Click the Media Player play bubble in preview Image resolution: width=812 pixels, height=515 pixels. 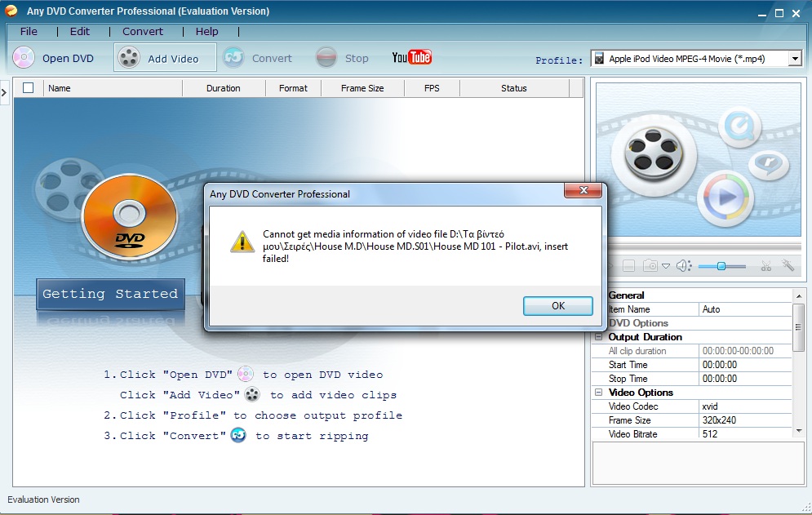tap(725, 198)
